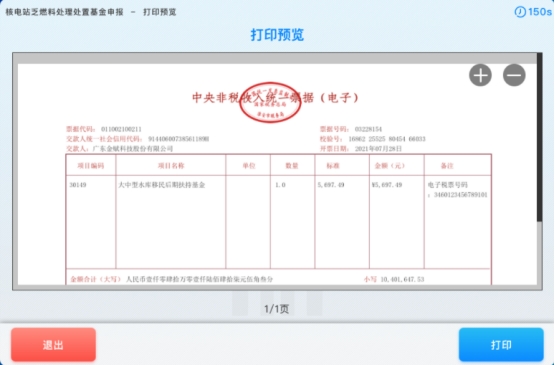
Task: Click the 备注 column header
Action: click(x=447, y=165)
